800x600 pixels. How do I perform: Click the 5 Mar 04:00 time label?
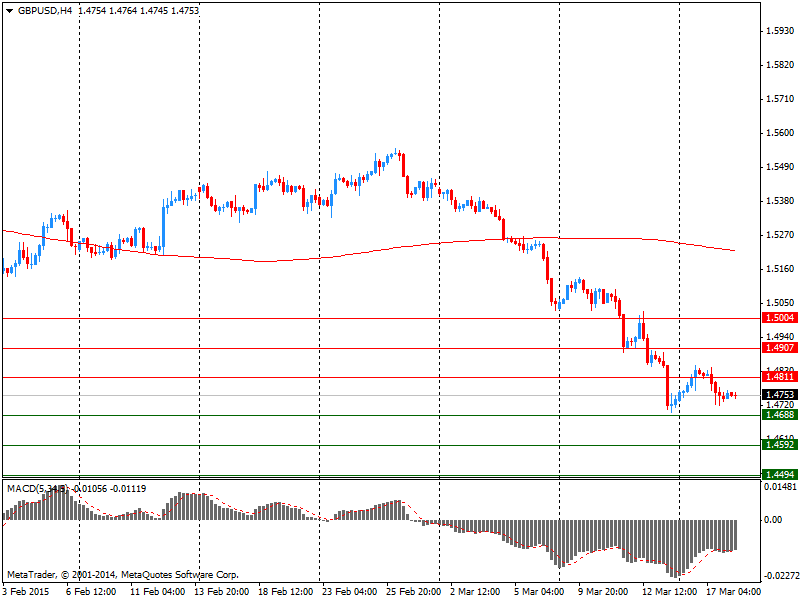[539, 591]
